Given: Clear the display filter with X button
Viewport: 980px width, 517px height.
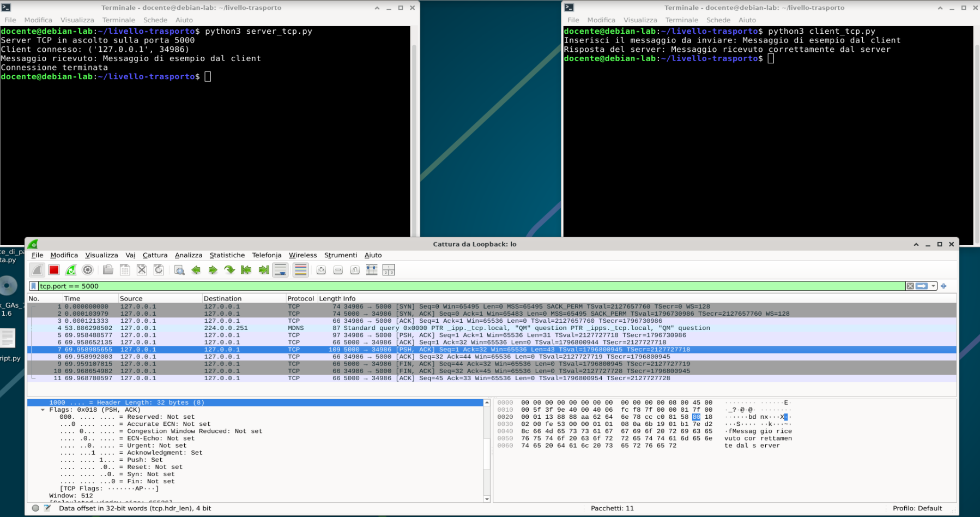Looking at the screenshot, I should click(x=910, y=286).
